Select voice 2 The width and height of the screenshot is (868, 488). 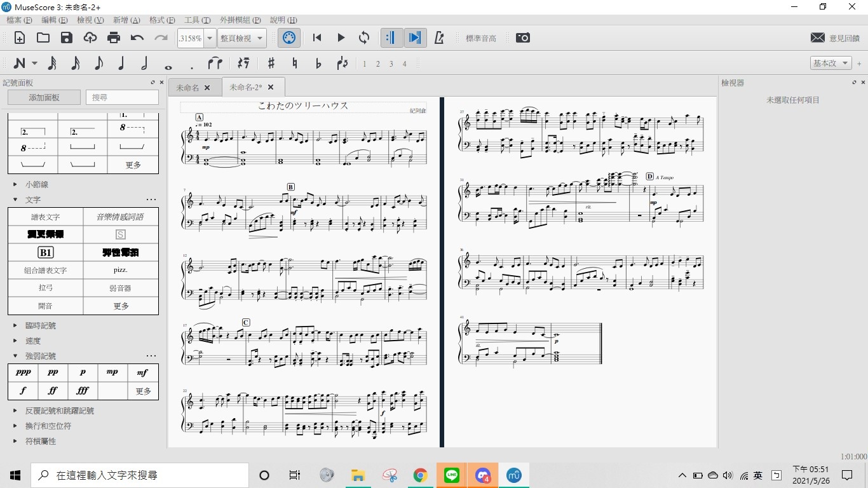[377, 64]
